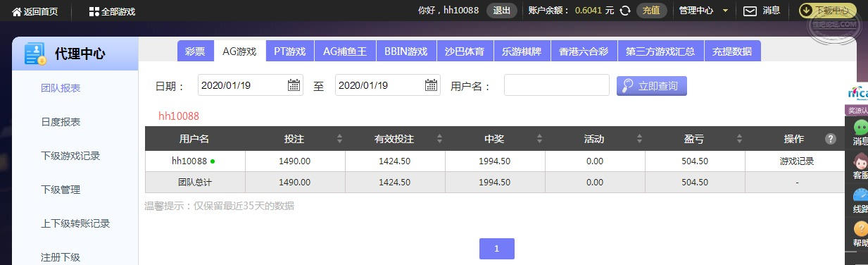Refresh account balance with the circular arrow icon
868x265 pixels.
pos(624,11)
